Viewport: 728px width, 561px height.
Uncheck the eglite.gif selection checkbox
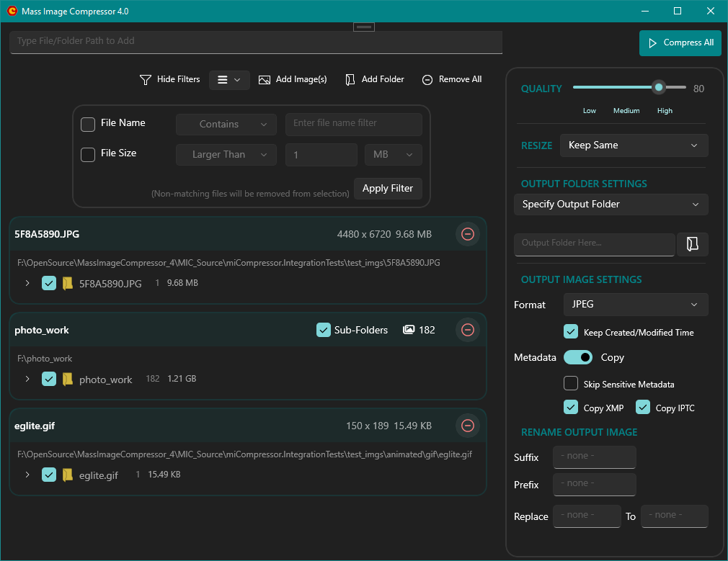click(49, 475)
